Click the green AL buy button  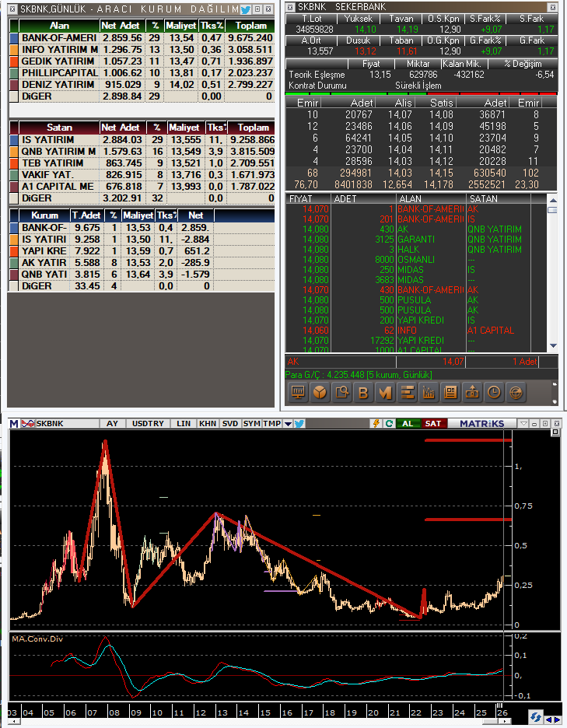click(x=408, y=423)
